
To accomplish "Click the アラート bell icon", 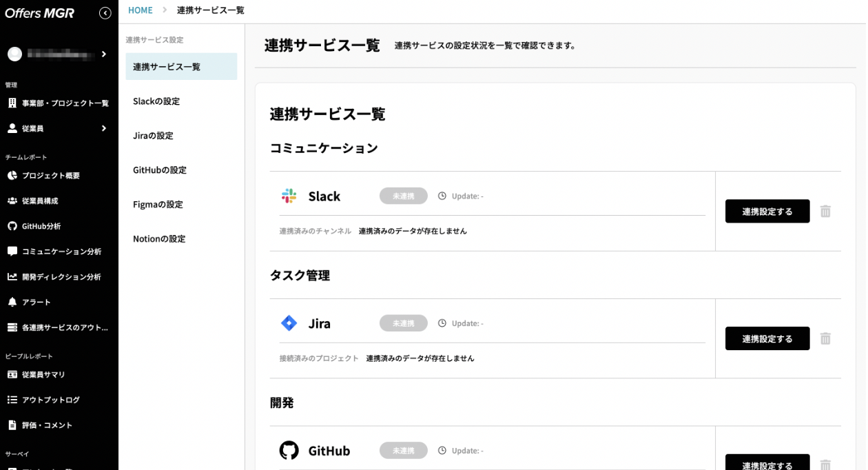I will pyautogui.click(x=12, y=302).
